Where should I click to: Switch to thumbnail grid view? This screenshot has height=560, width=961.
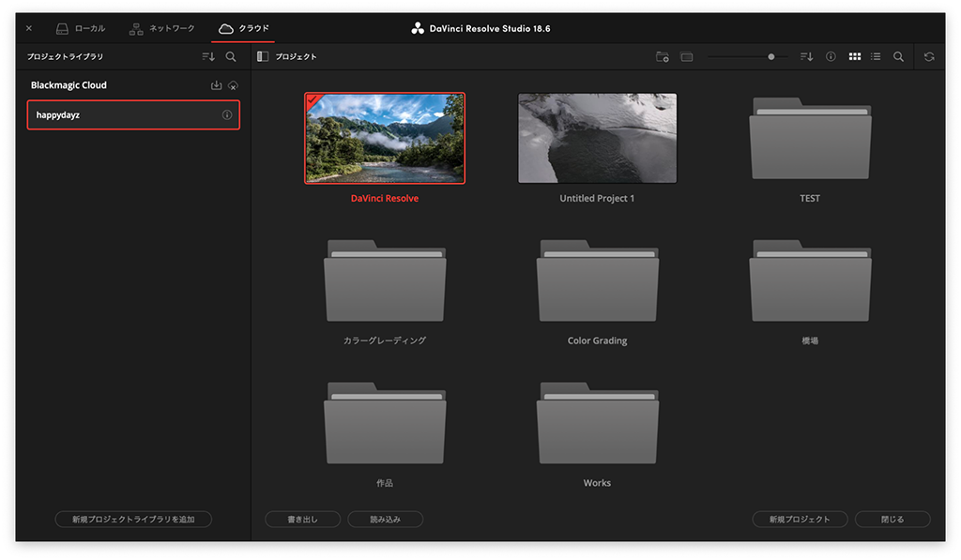(855, 56)
